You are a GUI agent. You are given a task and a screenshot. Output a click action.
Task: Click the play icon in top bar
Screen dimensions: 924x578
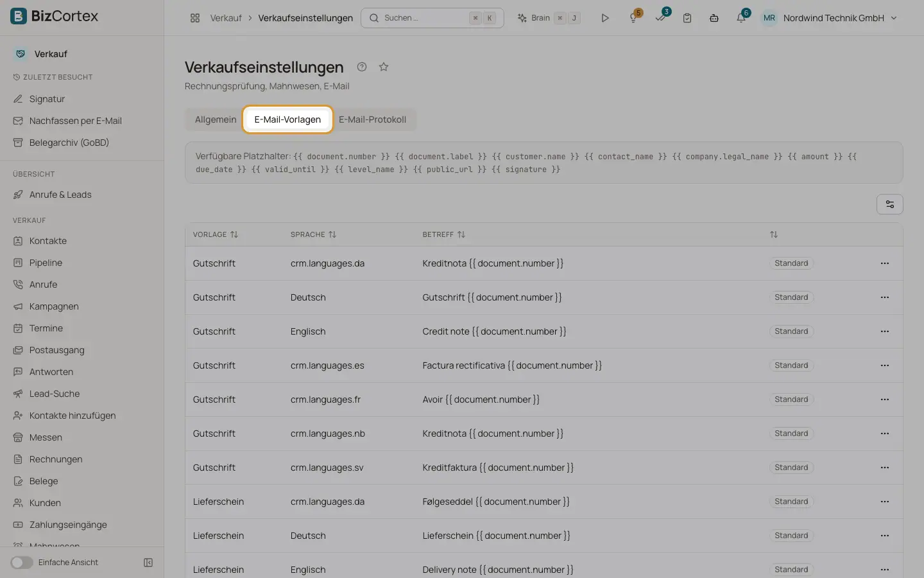tap(604, 18)
